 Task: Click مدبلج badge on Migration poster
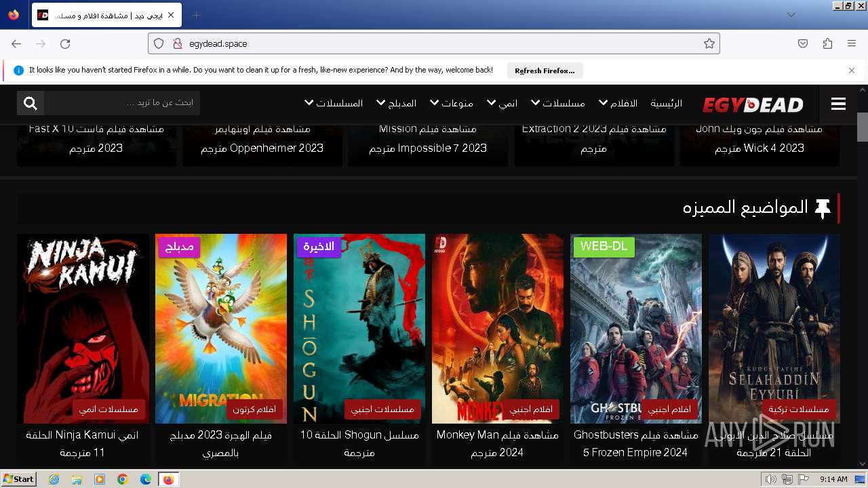click(180, 247)
